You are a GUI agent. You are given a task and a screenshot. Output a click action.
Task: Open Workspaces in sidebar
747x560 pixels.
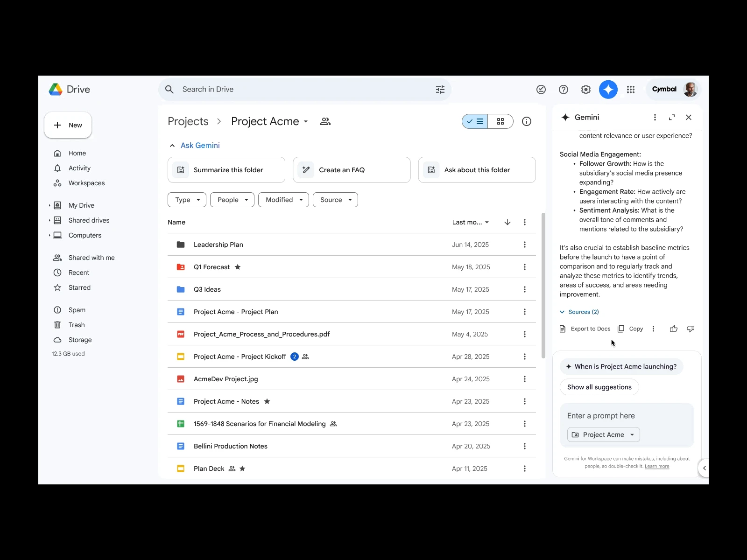(x=86, y=183)
